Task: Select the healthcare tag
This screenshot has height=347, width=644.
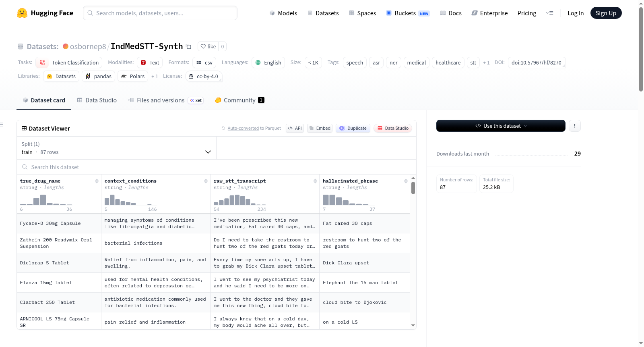Action: pyautogui.click(x=448, y=62)
